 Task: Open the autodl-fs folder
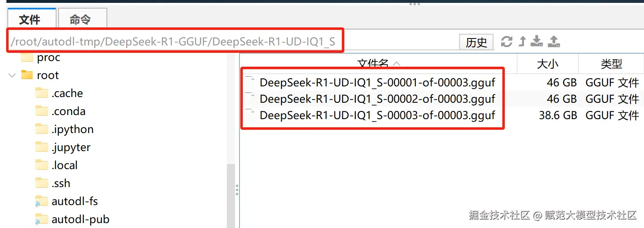[x=75, y=201]
